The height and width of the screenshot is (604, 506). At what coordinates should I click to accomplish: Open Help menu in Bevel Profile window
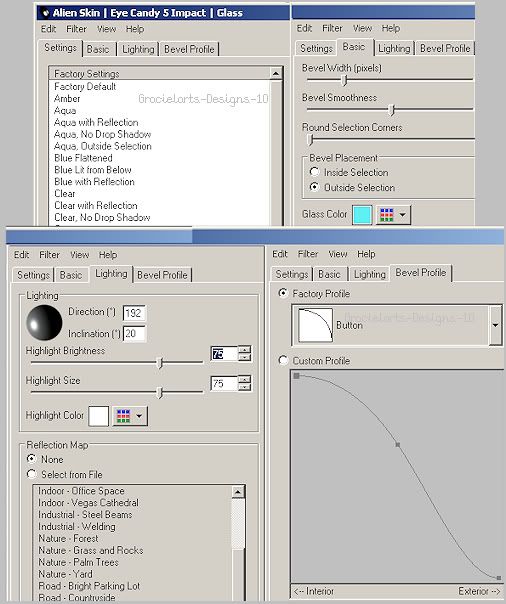click(366, 254)
